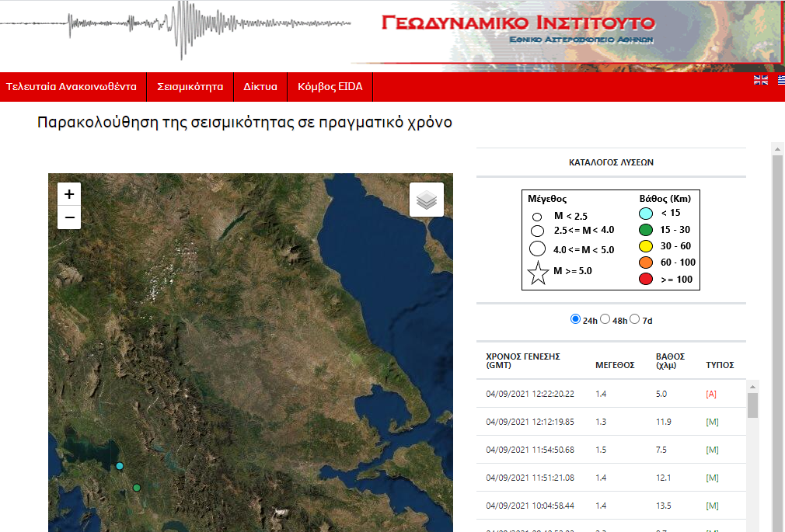
Task: Open the [M] type link for 11:54:50.68
Action: click(x=712, y=450)
